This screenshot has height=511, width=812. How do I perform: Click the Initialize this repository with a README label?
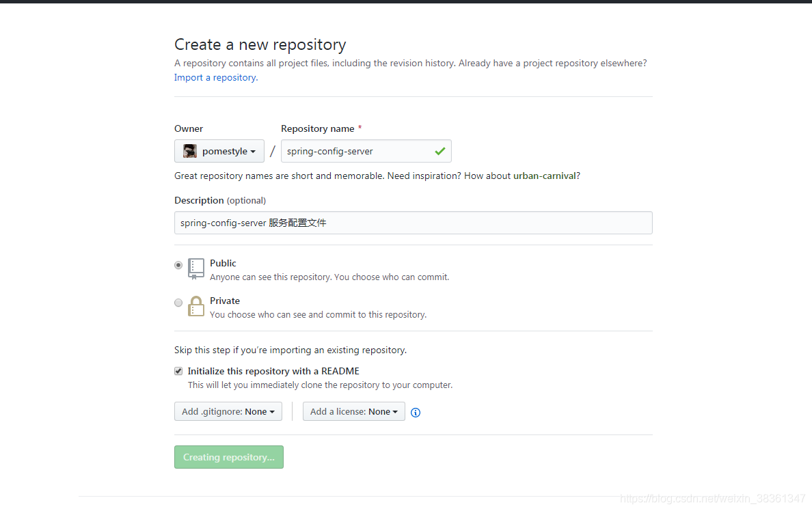273,371
